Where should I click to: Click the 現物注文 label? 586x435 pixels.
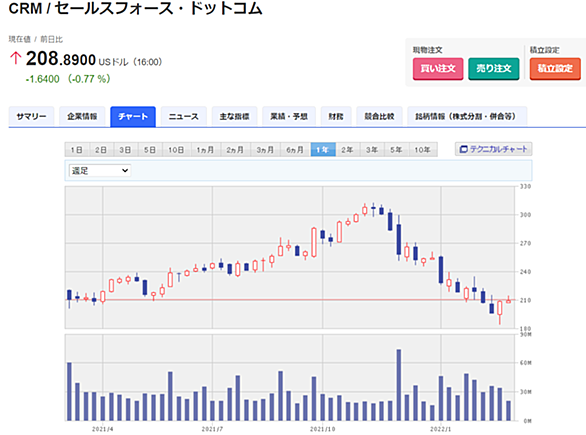(428, 50)
